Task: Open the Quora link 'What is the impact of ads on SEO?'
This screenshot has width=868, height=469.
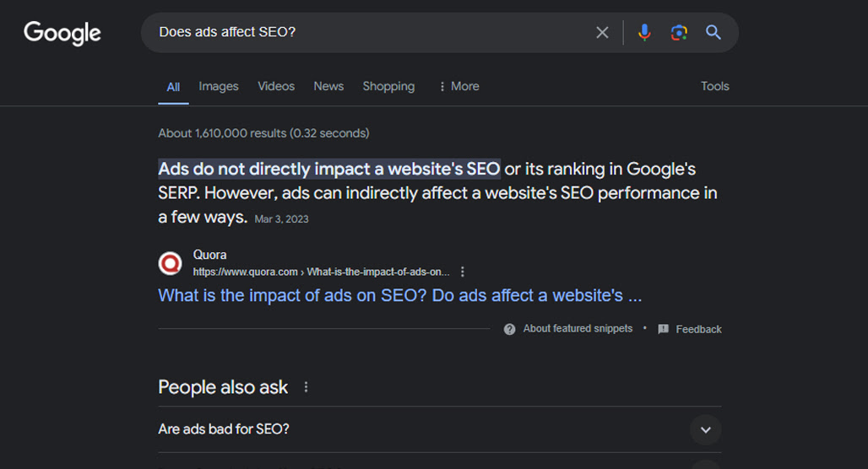Action: pyautogui.click(x=399, y=295)
